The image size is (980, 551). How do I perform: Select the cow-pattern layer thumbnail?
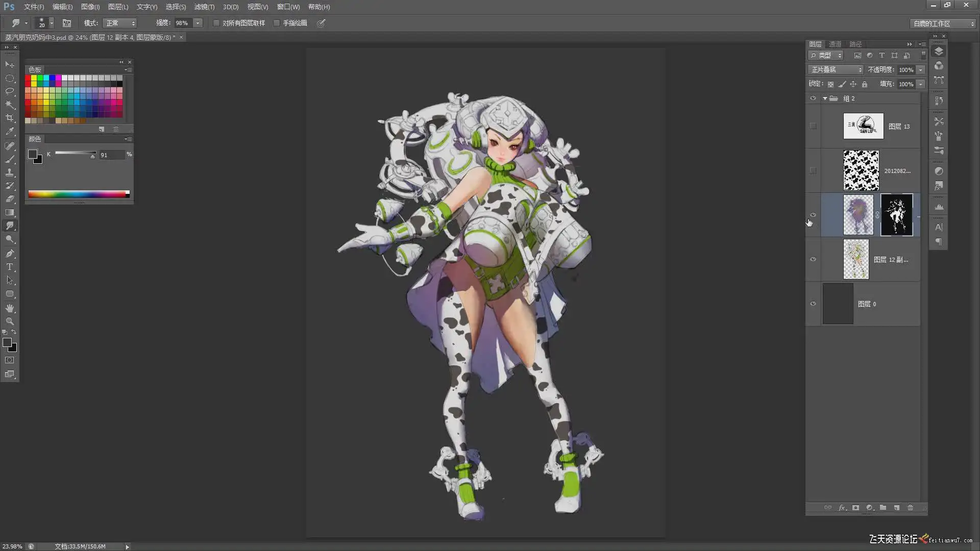pos(861,170)
